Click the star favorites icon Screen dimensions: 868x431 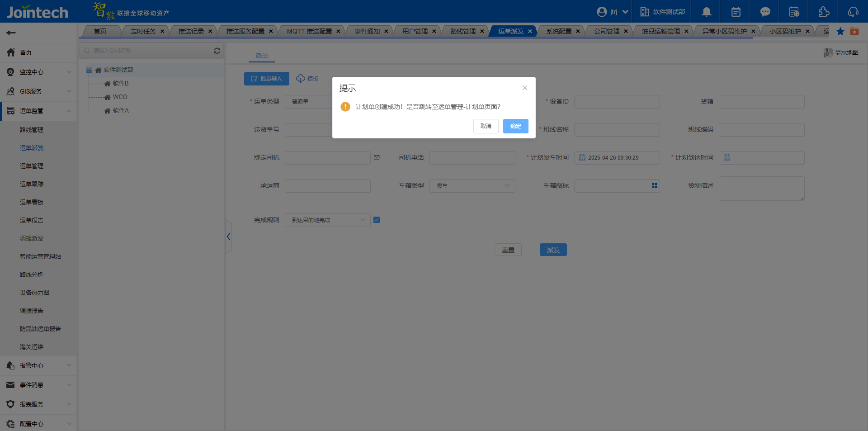[840, 31]
